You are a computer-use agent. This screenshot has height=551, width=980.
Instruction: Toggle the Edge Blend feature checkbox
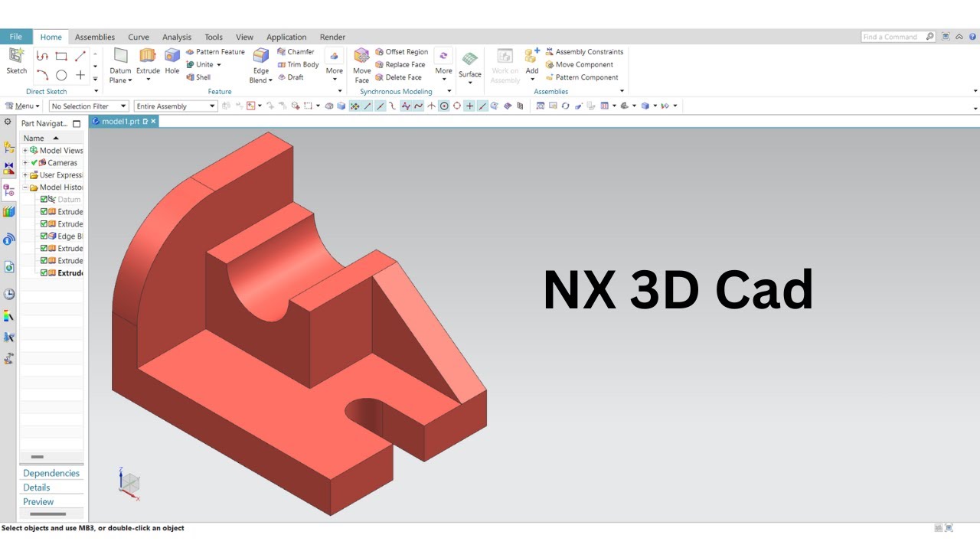(x=44, y=236)
